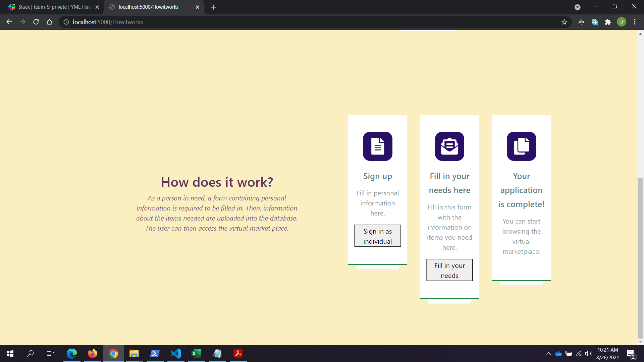This screenshot has height=362, width=644.
Task: Open the Chrome profile avatar J
Action: tap(621, 22)
